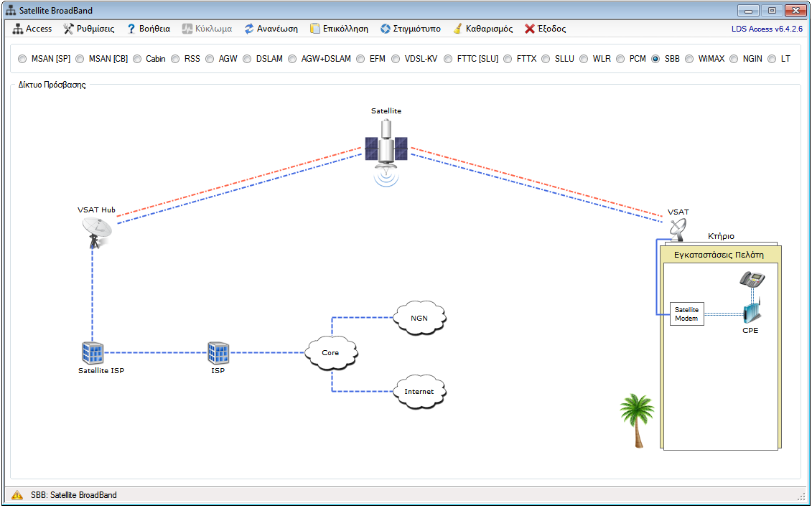Select the Satellite ISP building icon
812x508 pixels.
(93, 352)
